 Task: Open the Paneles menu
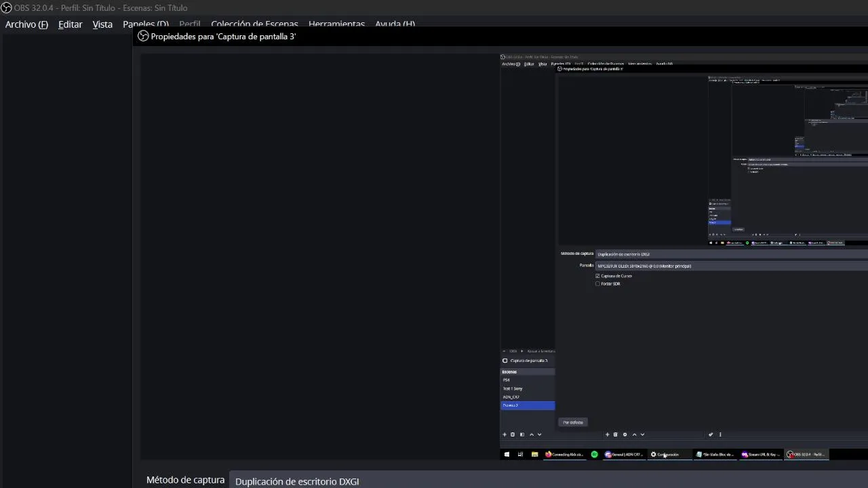[x=146, y=24]
